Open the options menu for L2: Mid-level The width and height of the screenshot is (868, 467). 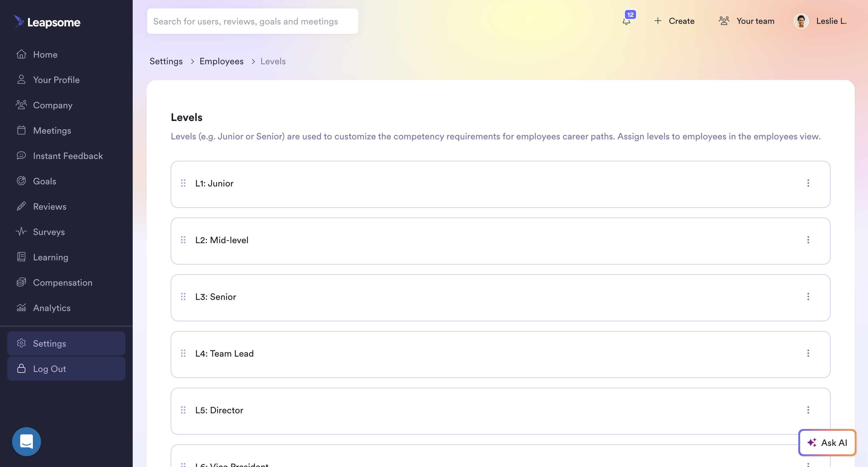(808, 240)
